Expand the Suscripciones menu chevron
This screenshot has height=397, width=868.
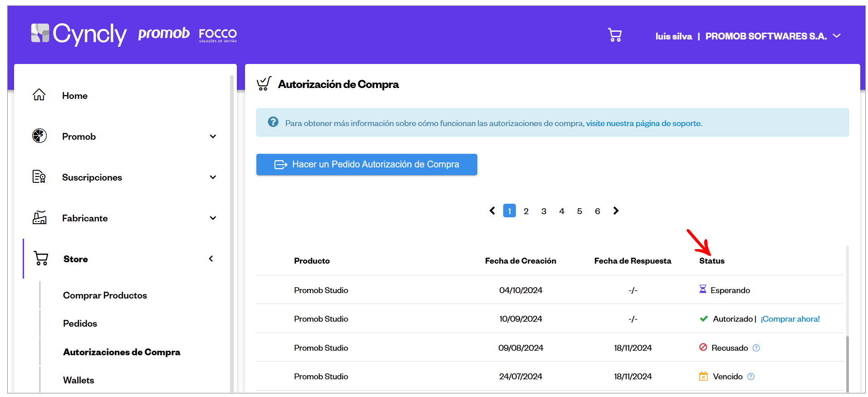pyautogui.click(x=213, y=177)
